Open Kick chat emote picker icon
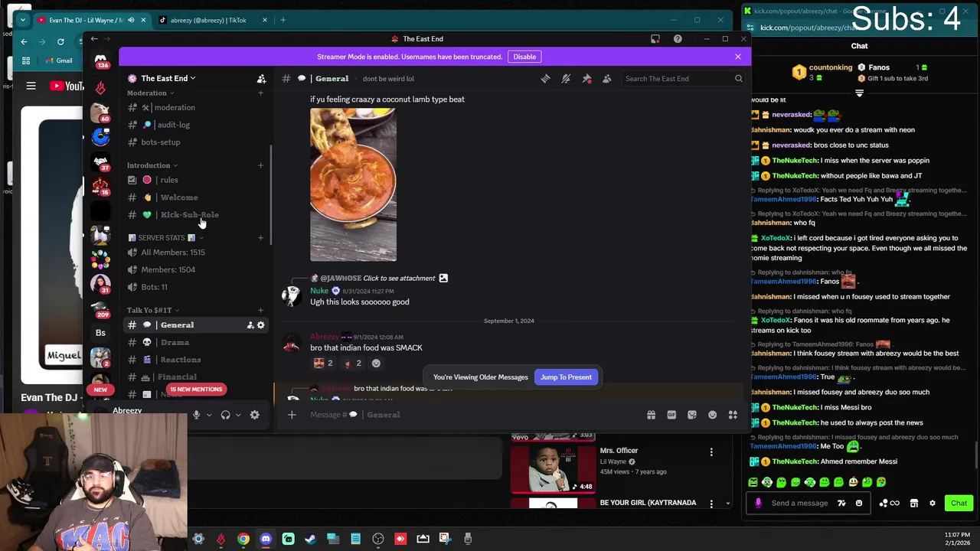The image size is (980, 551). [858, 503]
